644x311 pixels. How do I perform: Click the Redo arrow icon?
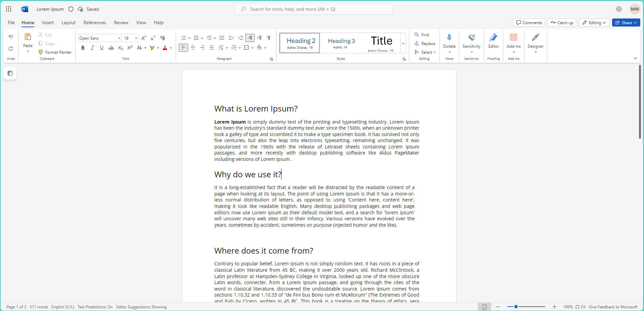coord(11,49)
